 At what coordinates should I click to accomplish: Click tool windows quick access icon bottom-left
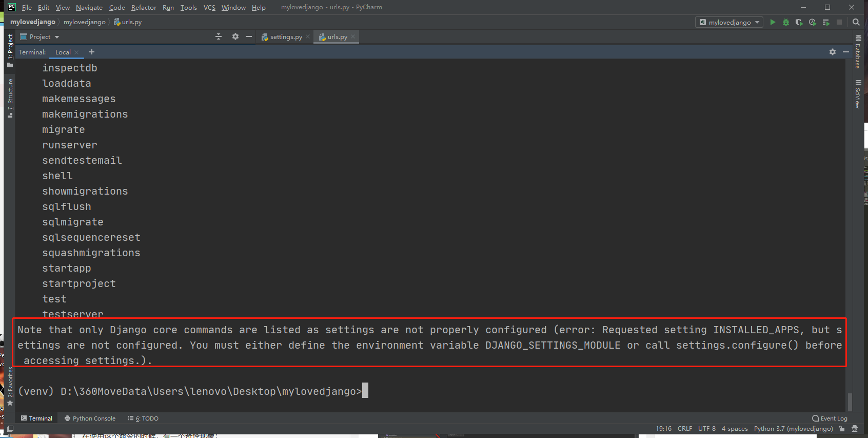point(10,429)
